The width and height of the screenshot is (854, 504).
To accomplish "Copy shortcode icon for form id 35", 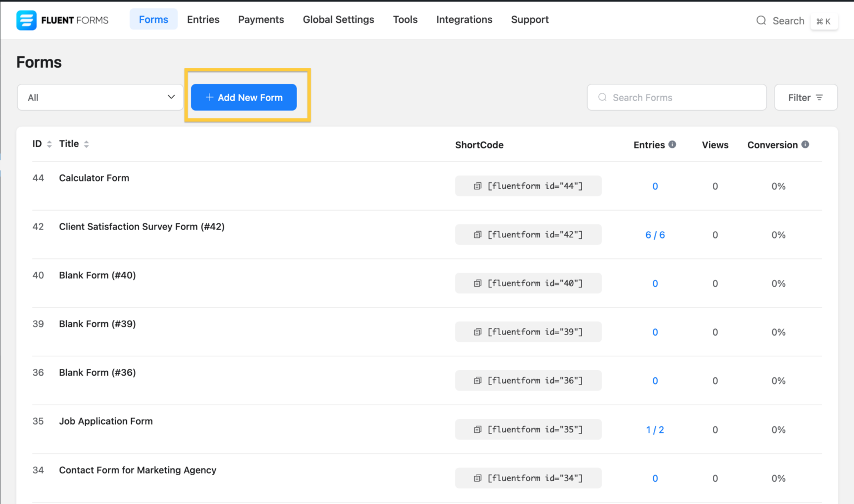I will click(x=477, y=430).
